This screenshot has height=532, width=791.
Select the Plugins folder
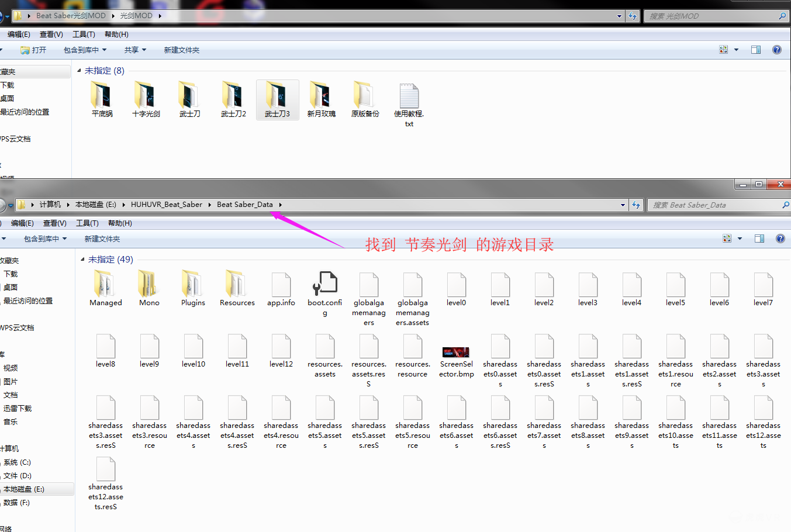click(193, 289)
